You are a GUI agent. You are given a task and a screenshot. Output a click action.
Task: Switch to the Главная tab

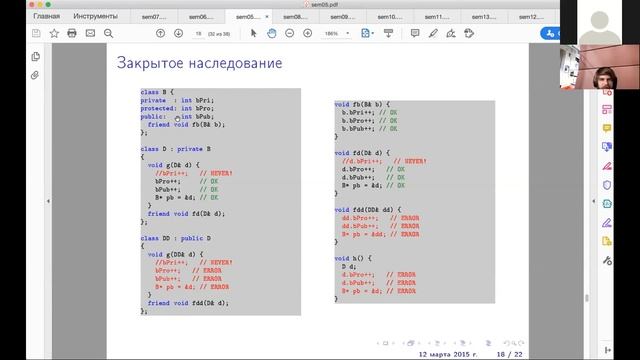[x=47, y=16]
